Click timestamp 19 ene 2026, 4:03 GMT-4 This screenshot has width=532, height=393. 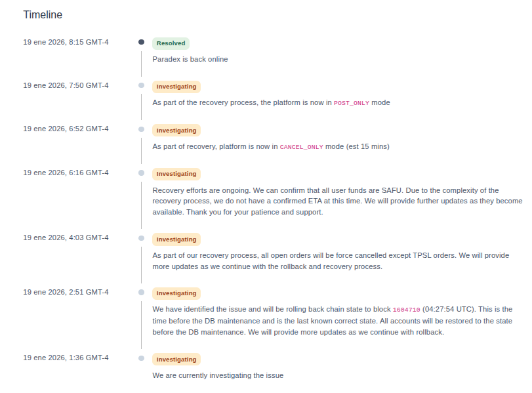[66, 238]
